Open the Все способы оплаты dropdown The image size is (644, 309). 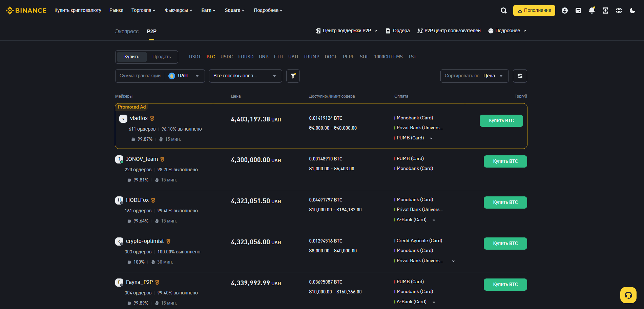point(246,76)
